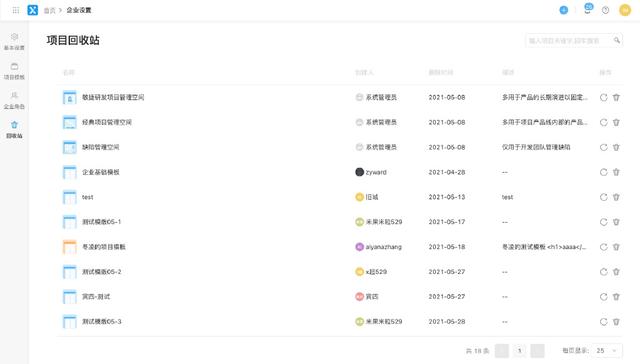Screen dimensions: 640x364
Task: Click the blue plus create button
Action: (x=564, y=10)
